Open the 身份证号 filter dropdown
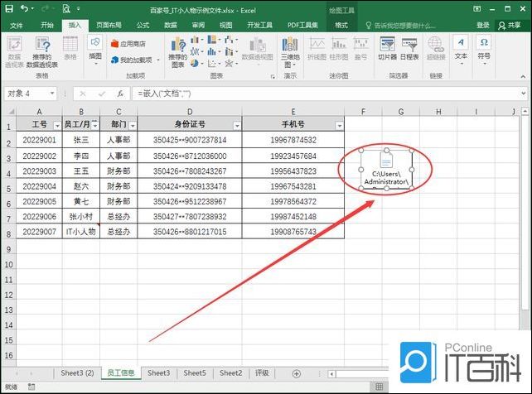Image resolution: width=532 pixels, height=394 pixels. tap(237, 125)
